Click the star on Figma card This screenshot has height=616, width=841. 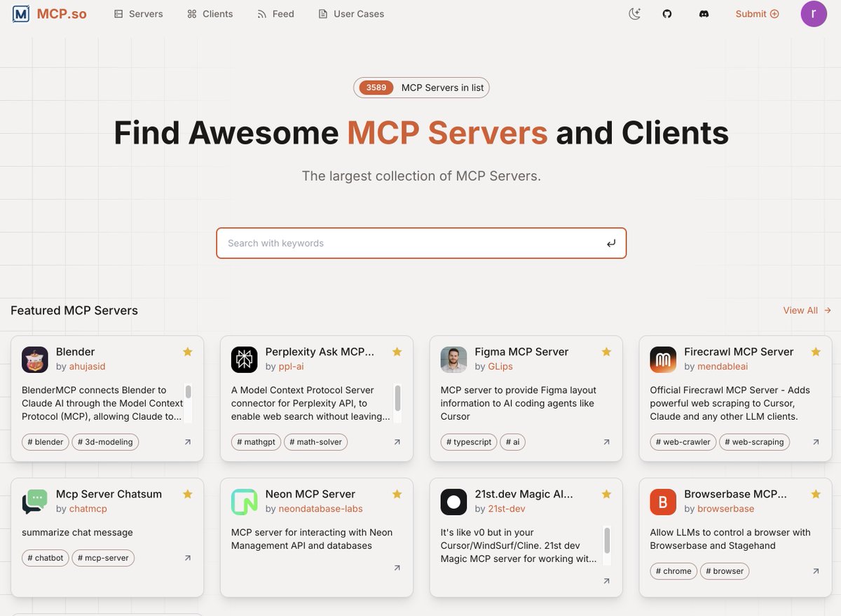(606, 352)
